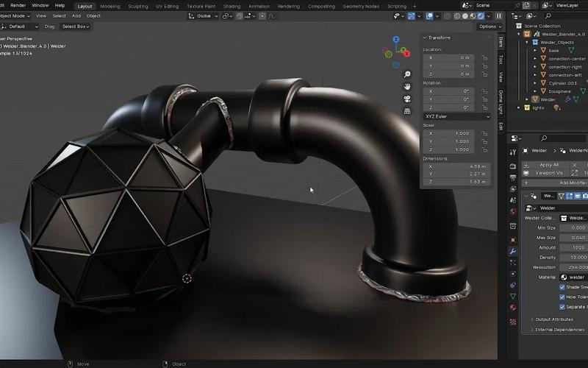588x368 pixels.
Task: Open the Select Box drag dropdown
Action: point(76,26)
